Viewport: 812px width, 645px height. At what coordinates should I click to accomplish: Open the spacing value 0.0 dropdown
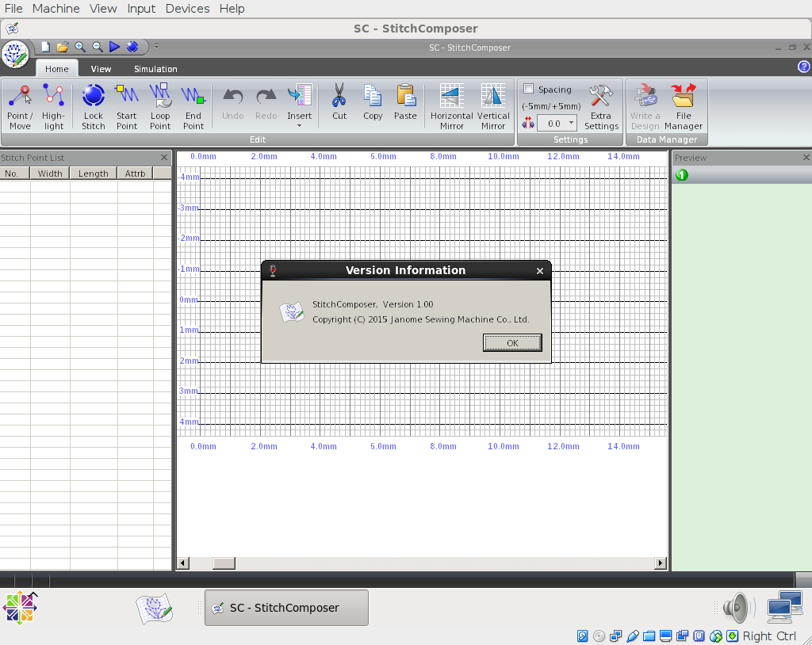click(571, 123)
